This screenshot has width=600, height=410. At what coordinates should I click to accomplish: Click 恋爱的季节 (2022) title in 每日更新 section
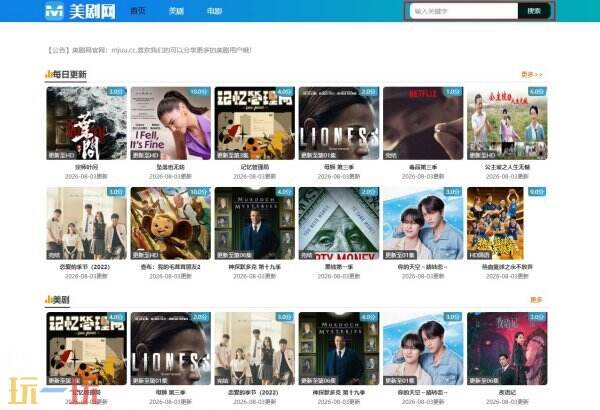pos(85,267)
